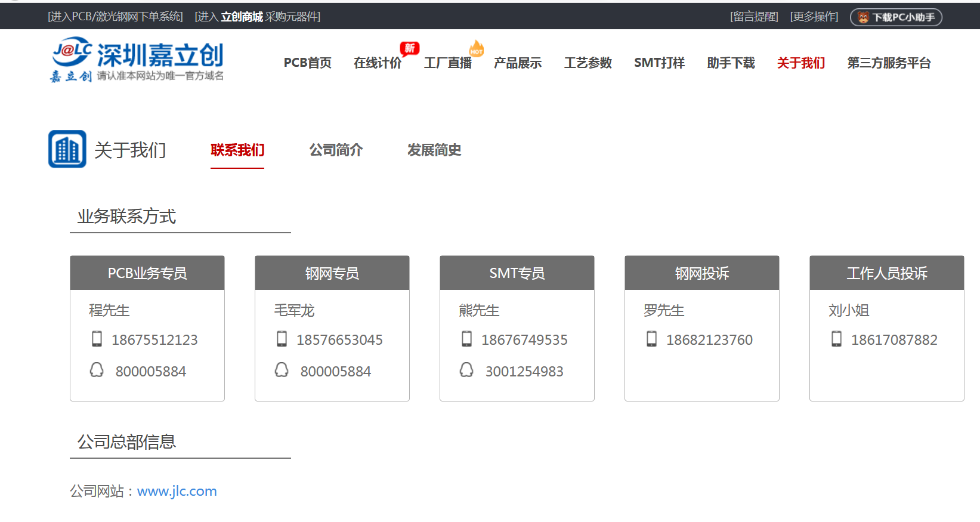Click phone number 18576653045
The image size is (980, 522).
click(x=339, y=339)
